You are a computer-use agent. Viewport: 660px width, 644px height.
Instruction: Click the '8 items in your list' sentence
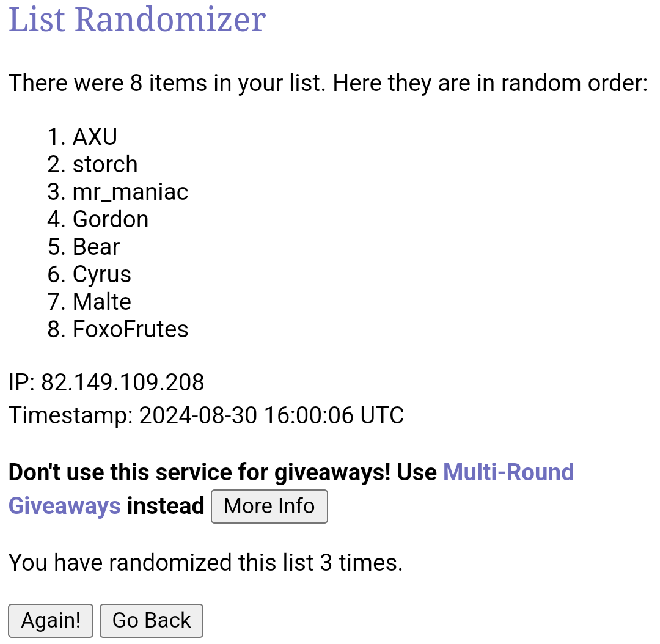point(328,82)
